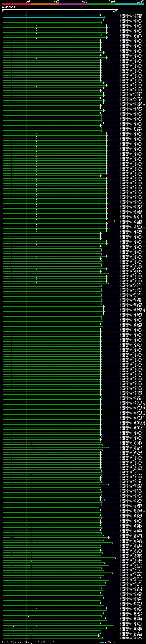
Task: Click the cyan ~100% identity color segment
Action: click(x=130, y=4)
